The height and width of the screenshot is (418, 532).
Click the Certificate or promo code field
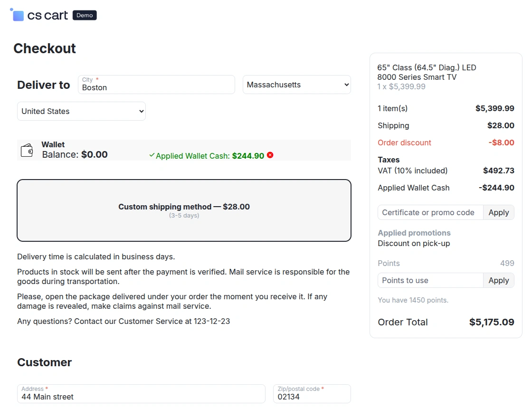pos(430,212)
